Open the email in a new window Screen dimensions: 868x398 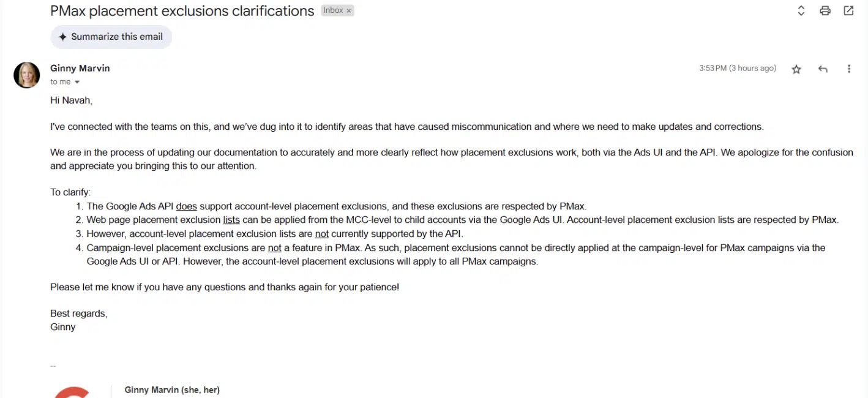(x=848, y=10)
